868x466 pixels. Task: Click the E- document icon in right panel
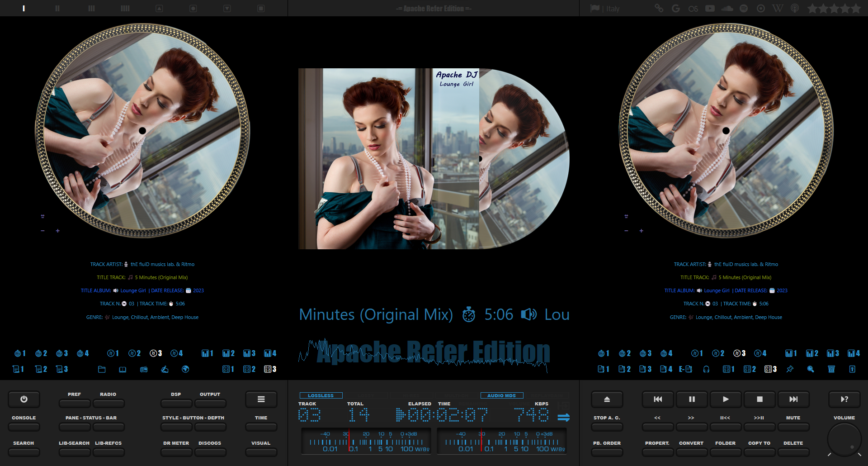(x=685, y=369)
